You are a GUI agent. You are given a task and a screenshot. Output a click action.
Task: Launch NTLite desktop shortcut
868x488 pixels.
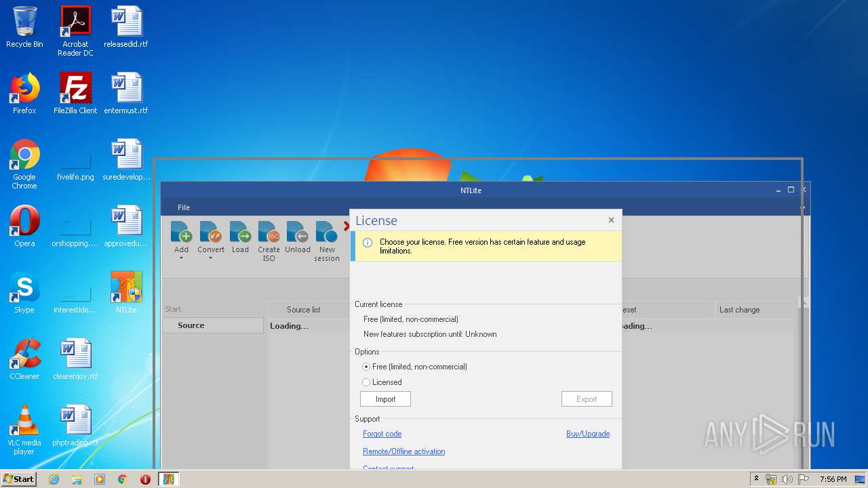tap(126, 293)
